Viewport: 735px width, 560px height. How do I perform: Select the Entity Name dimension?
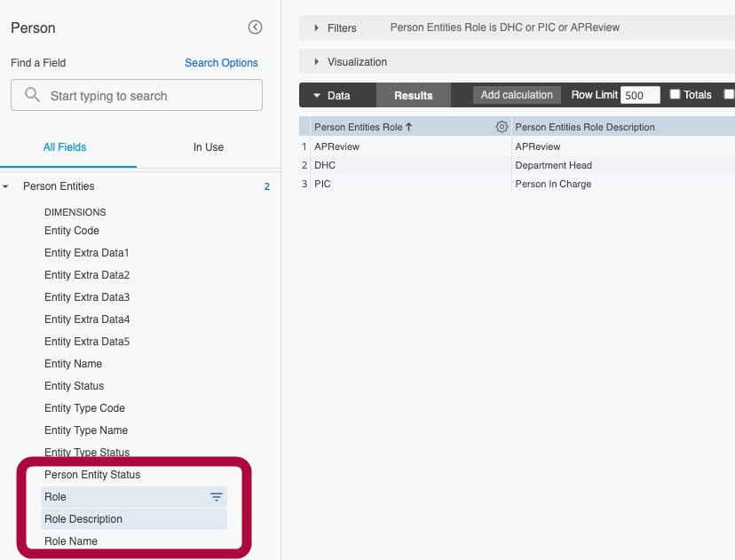tap(73, 363)
